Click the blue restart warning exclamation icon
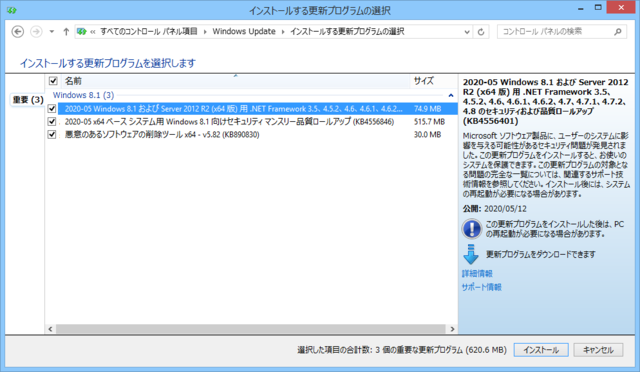Viewport: 640px width, 372px height. point(472,229)
